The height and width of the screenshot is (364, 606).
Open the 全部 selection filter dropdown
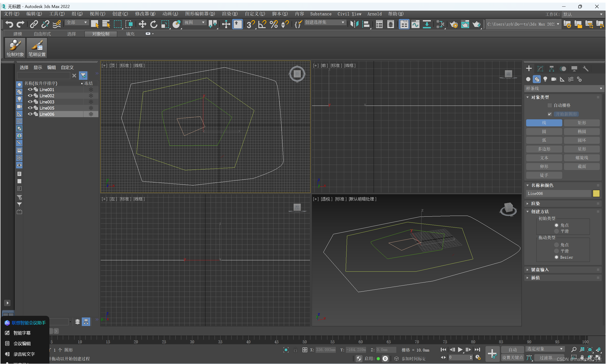coord(77,23)
